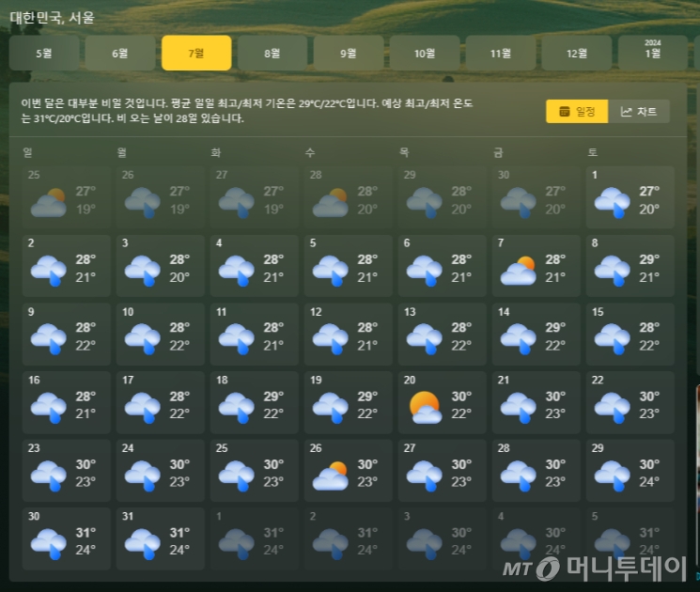Viewport: 700px width, 592px height.
Task: Click the partly sunny icon for July 26
Action: [331, 475]
